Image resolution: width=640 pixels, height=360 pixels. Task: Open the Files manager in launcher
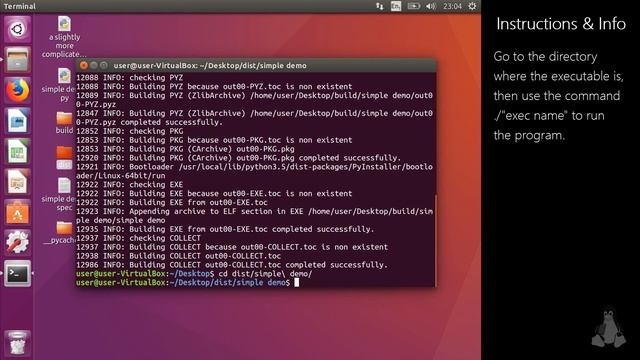coord(17,60)
